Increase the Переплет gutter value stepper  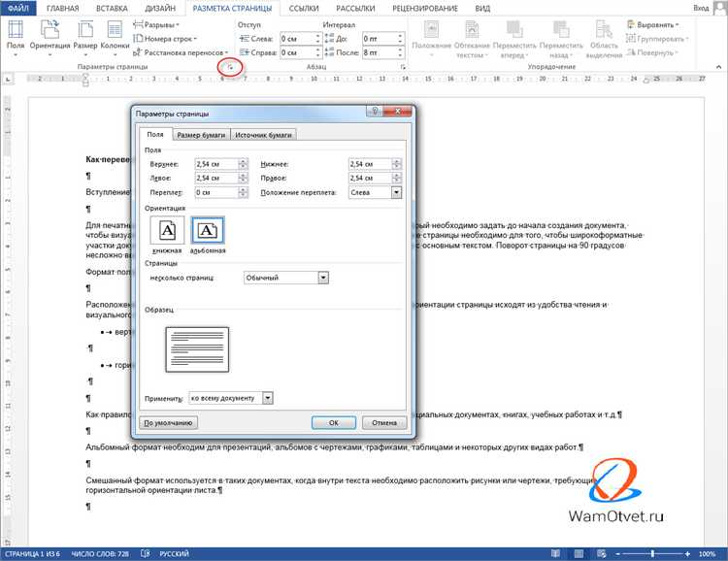coord(243,189)
